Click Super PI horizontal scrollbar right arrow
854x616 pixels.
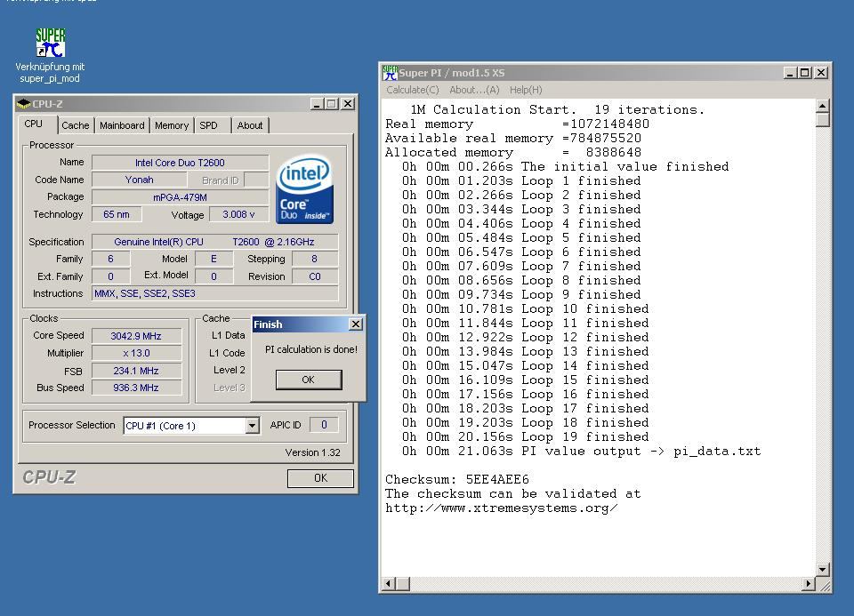[x=809, y=584]
